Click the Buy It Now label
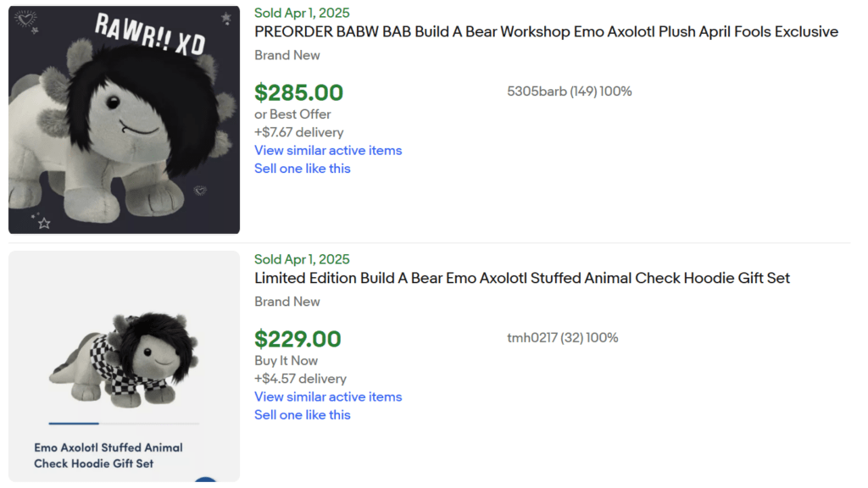Viewport: 868px width, 488px height. tap(286, 360)
